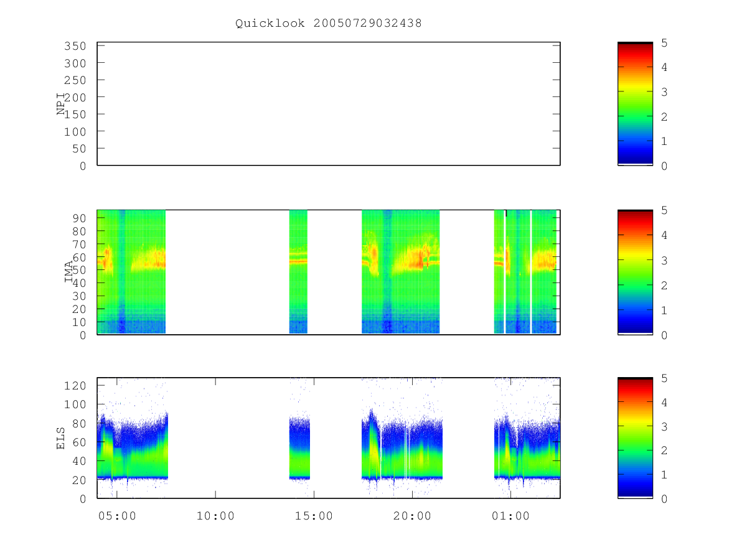Click the IMA spectrogram segment near 20:00
Screen dimensions: 747x560
click(401, 272)
